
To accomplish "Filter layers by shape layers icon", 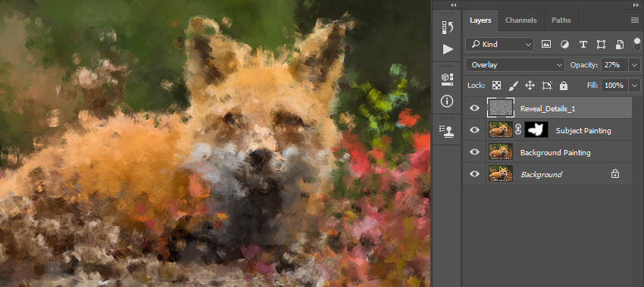I will tap(602, 45).
